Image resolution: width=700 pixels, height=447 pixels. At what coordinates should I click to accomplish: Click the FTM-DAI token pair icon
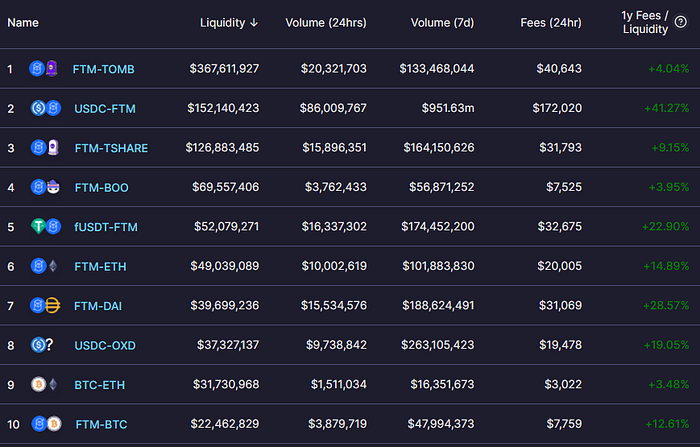45,305
